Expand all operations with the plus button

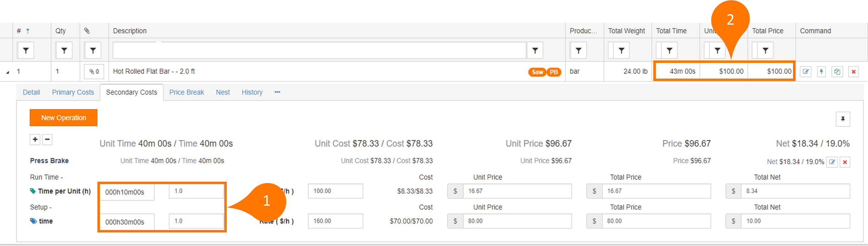click(35, 139)
